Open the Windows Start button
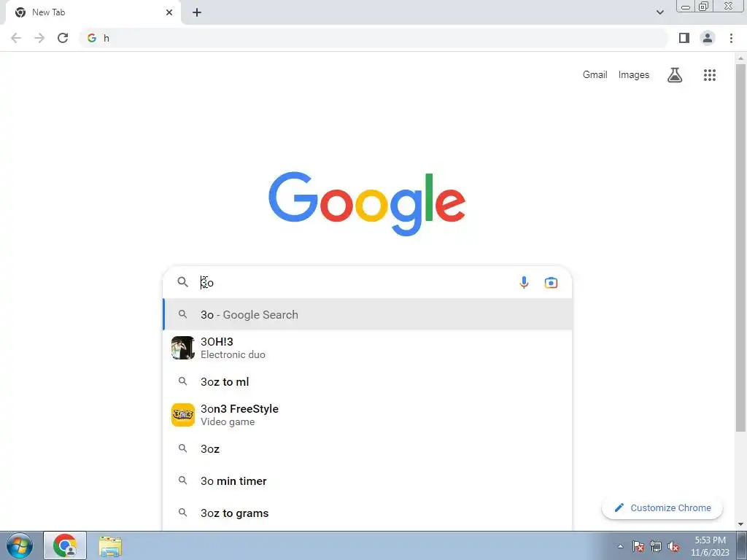The width and height of the screenshot is (747, 560). (20, 545)
